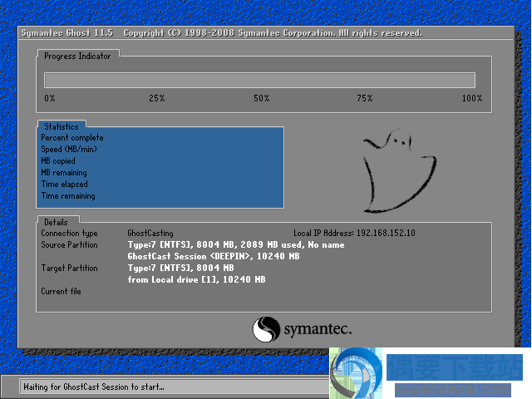This screenshot has width=532, height=399.
Task: Click the 'GhostCast Session <DEEPIN>, 10240 MB' line
Action: [214, 257]
